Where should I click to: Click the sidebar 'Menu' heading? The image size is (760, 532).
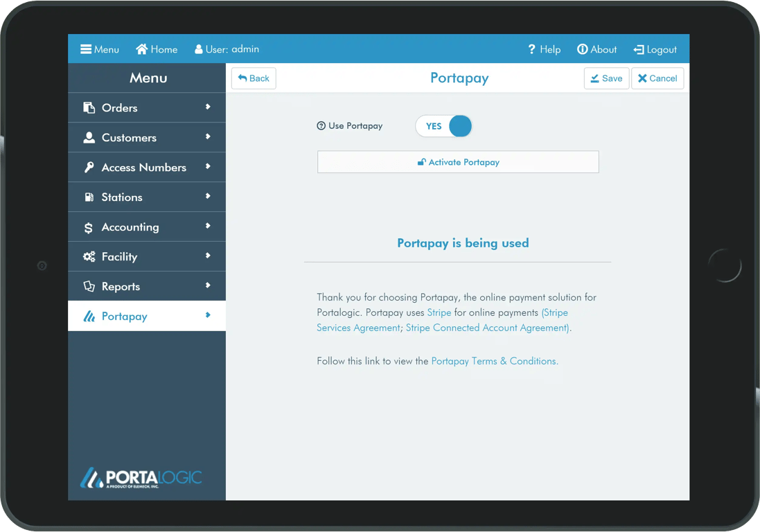pyautogui.click(x=148, y=78)
